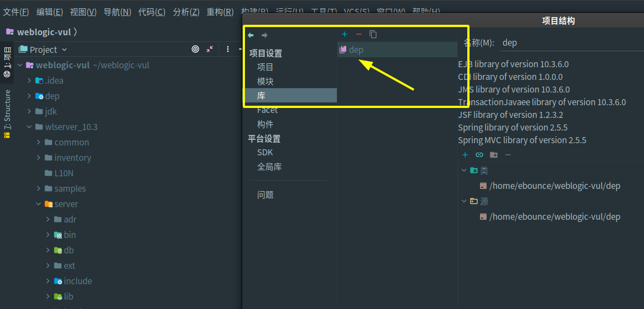644x309 pixels.
Task: Click the back navigation arrow
Action: pyautogui.click(x=250, y=35)
